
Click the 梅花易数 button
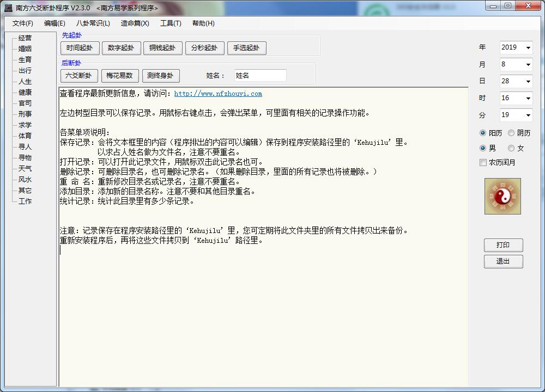click(120, 76)
